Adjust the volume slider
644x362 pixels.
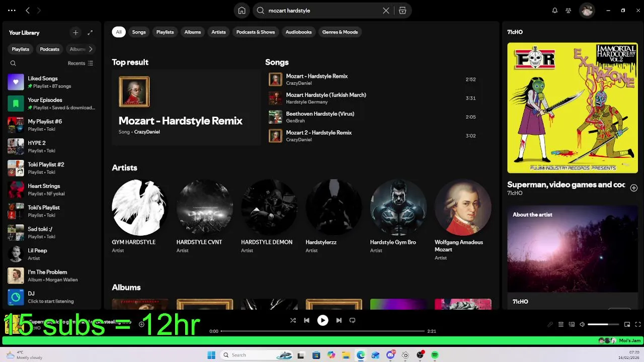click(603, 324)
